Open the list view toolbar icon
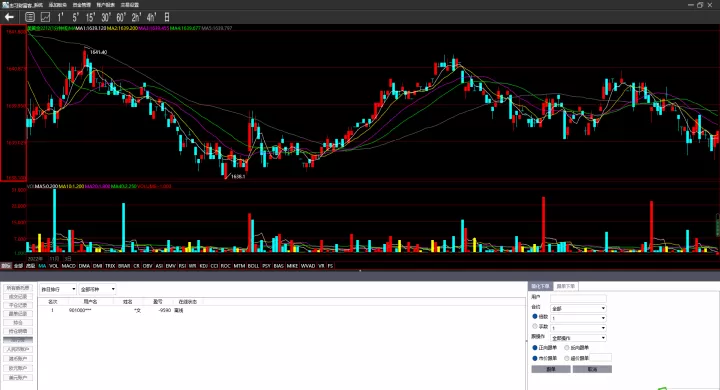 (x=30, y=17)
